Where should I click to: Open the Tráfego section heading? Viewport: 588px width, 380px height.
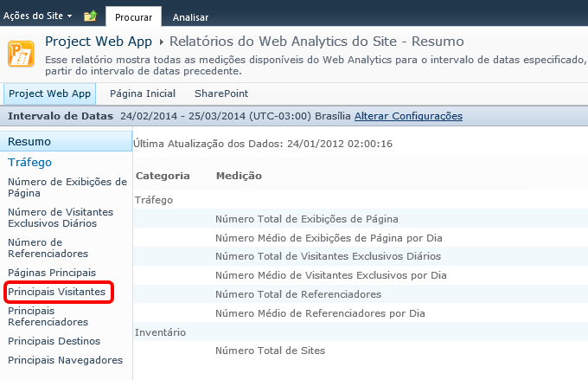click(x=30, y=162)
